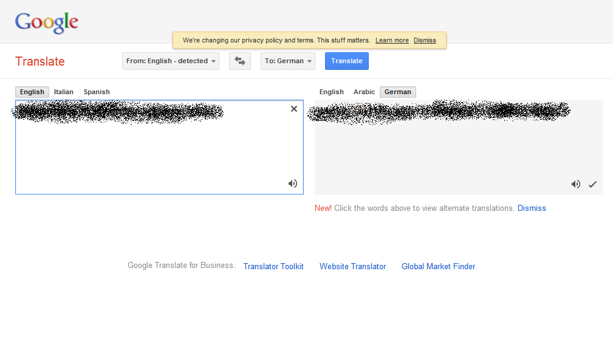The image size is (613, 364).
Task: Click the red Translate page title
Action: [x=40, y=61]
